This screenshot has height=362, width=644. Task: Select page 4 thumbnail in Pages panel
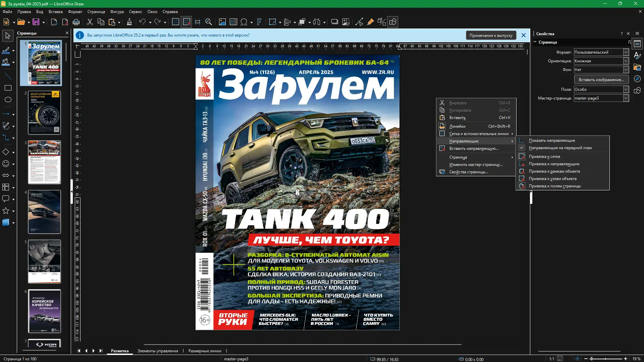pos(44,212)
